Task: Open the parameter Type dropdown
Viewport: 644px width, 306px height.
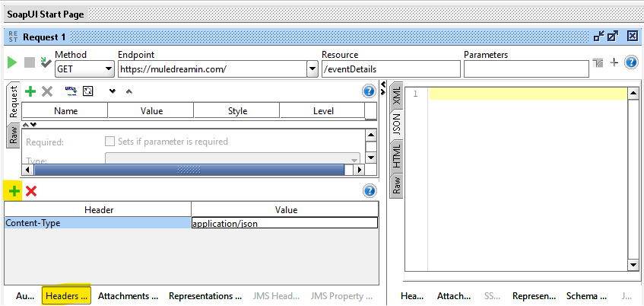Action: click(x=354, y=160)
